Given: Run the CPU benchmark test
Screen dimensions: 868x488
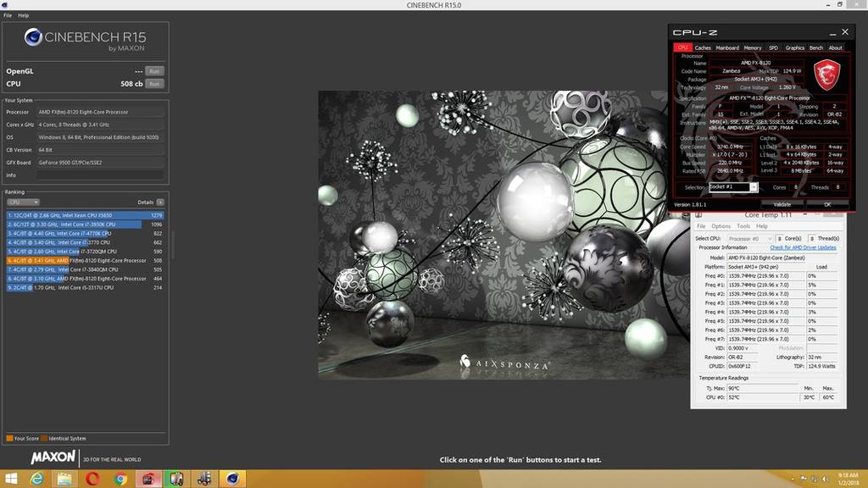Looking at the screenshot, I should tap(153, 84).
